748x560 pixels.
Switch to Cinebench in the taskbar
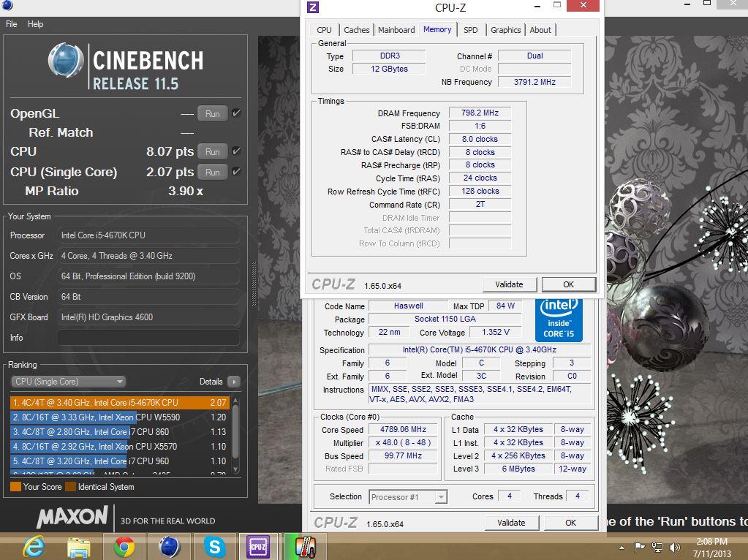[x=169, y=547]
